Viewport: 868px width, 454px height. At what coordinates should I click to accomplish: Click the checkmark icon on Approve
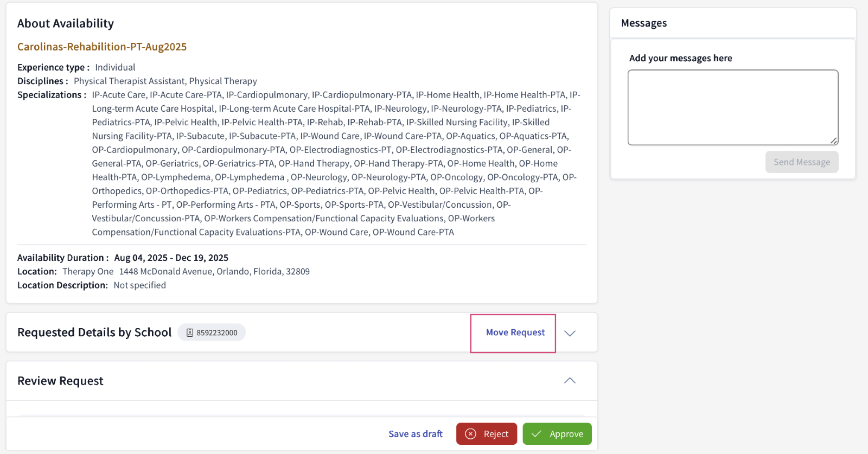(537, 434)
